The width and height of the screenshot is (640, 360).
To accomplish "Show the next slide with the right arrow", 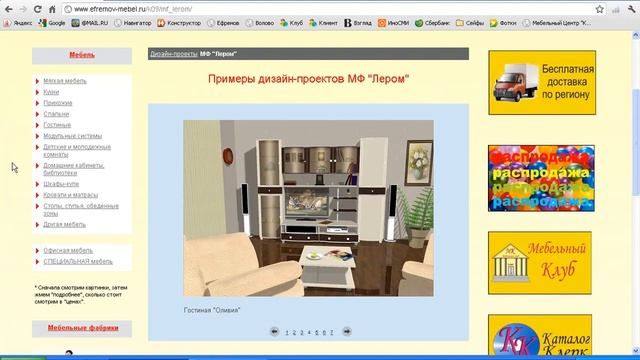I will tap(347, 332).
